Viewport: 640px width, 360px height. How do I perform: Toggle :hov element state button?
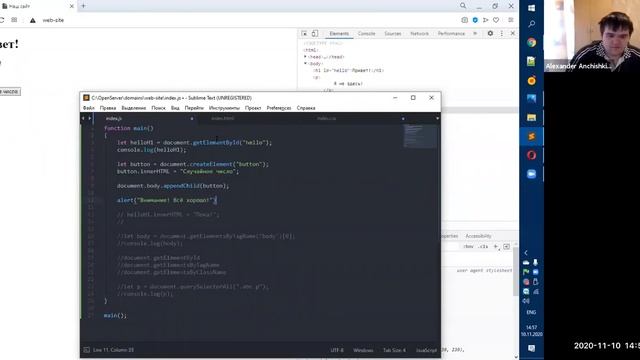tap(468, 247)
